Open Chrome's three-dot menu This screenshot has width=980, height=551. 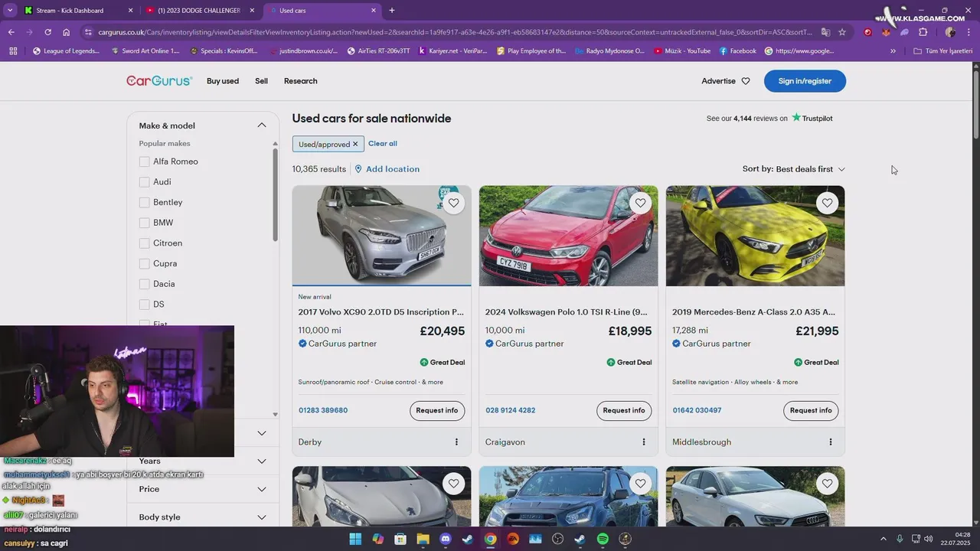click(969, 32)
